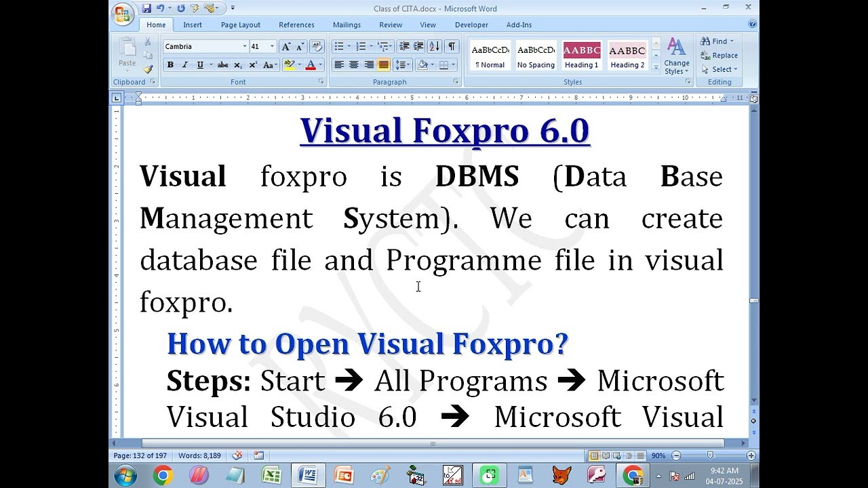This screenshot has width=868, height=488.
Task: Open font color dropdown arrow
Action: click(x=320, y=65)
